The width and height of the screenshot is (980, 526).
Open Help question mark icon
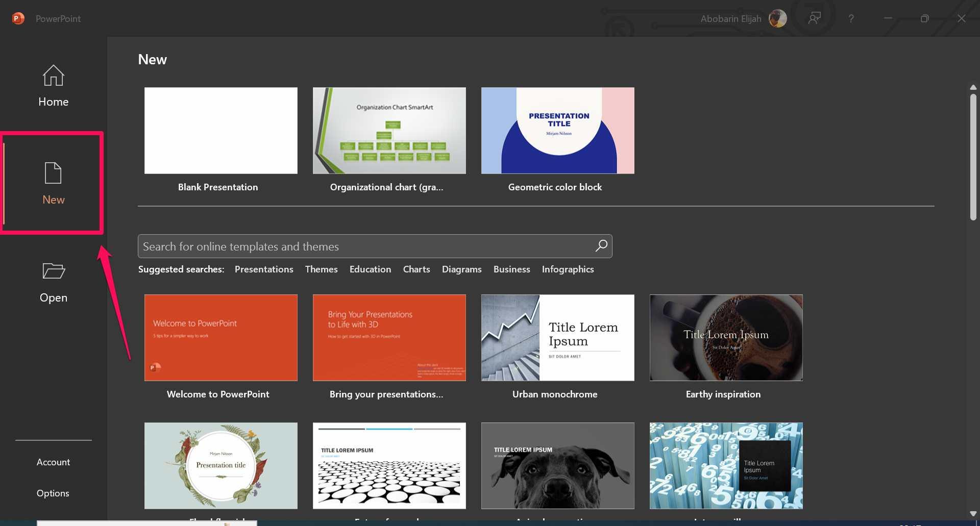pos(851,19)
